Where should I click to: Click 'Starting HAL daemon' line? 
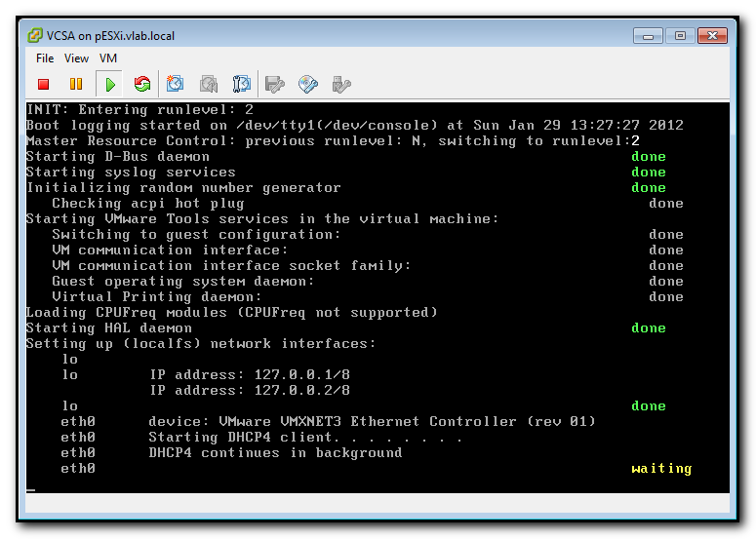click(x=109, y=328)
